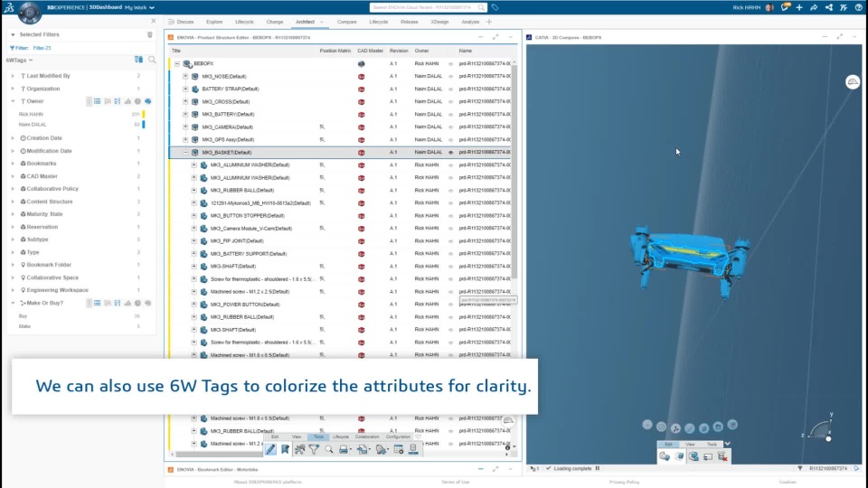Toggle color palette icon in Owner row
The height and width of the screenshot is (488, 868).
pos(147,101)
